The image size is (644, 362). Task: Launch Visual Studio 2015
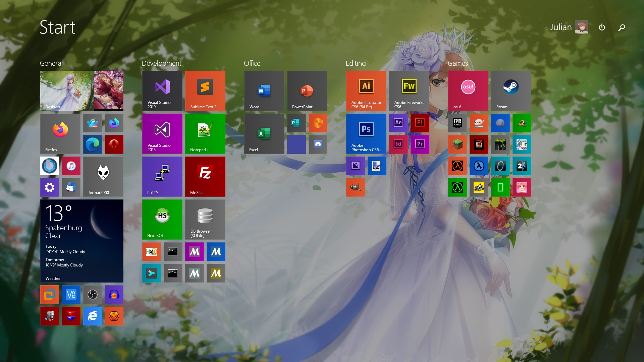click(x=162, y=134)
